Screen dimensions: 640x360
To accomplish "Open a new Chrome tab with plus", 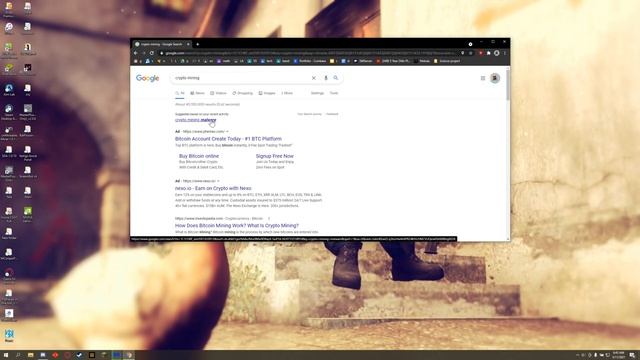I will (198, 44).
